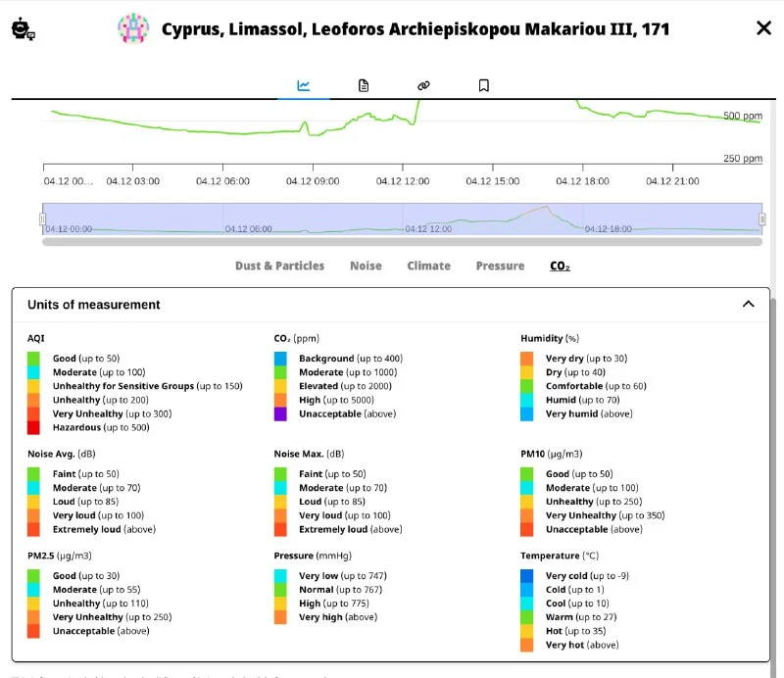Click right handle of time range slider

tap(762, 218)
